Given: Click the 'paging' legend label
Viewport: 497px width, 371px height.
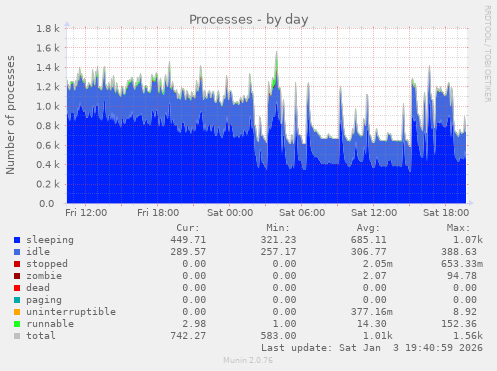Looking at the screenshot, I should click(x=44, y=300).
